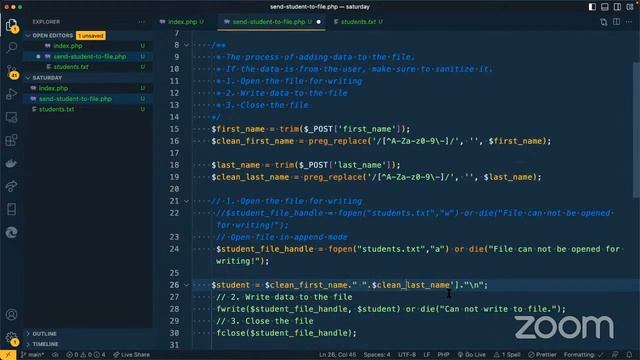The image size is (640, 360).
Task: Click the feedback icon in status bar
Action: [x=615, y=355]
